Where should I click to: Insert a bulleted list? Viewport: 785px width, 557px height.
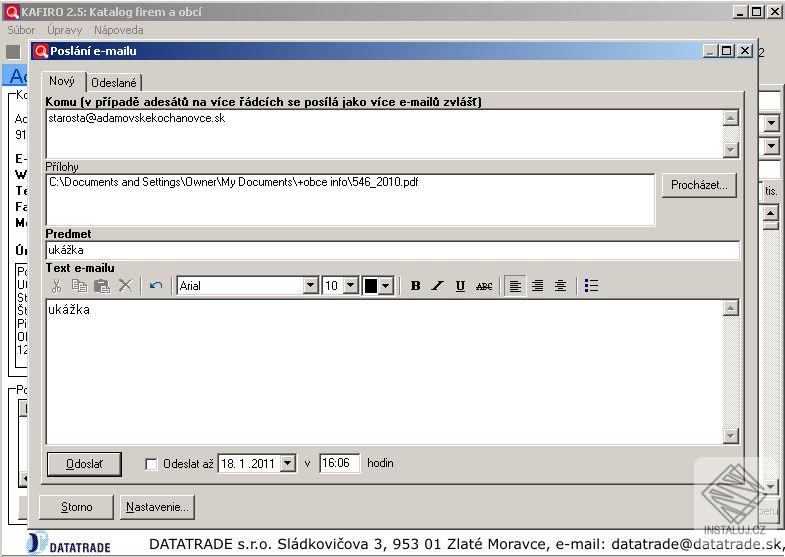coord(591,286)
